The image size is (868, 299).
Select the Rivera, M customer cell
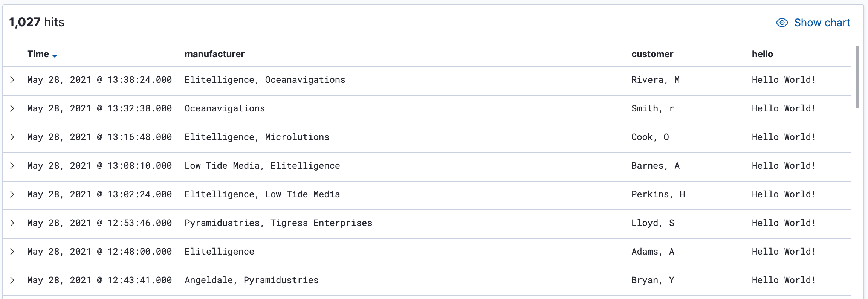[x=655, y=80]
